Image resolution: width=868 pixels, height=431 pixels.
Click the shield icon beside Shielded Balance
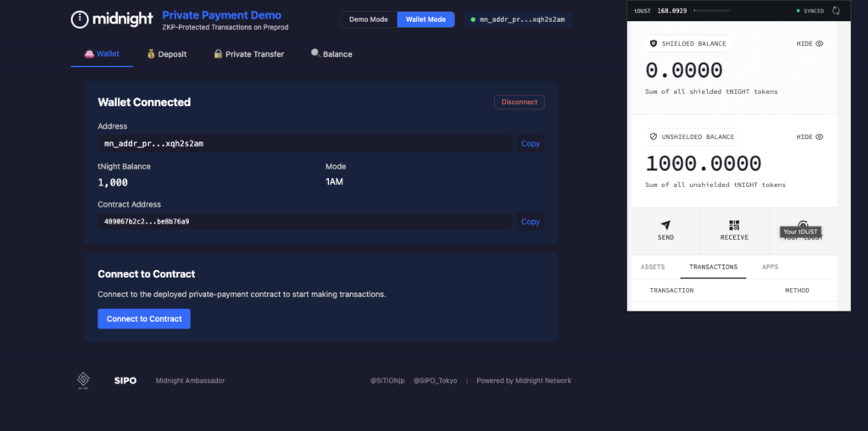click(653, 43)
